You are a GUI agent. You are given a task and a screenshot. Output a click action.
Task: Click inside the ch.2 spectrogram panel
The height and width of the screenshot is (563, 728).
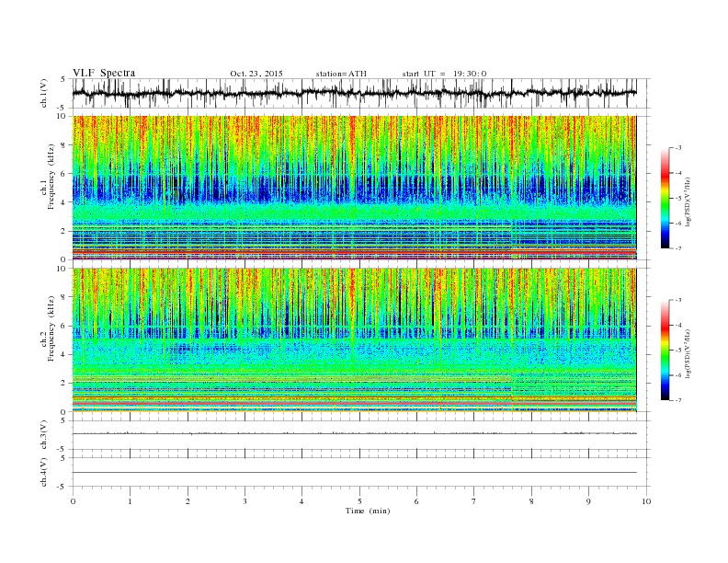click(354, 339)
